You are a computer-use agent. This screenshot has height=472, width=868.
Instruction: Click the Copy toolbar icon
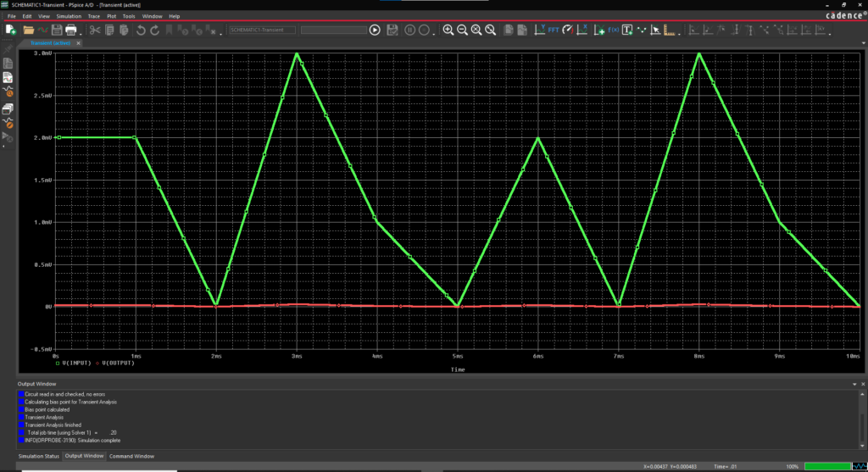click(109, 30)
